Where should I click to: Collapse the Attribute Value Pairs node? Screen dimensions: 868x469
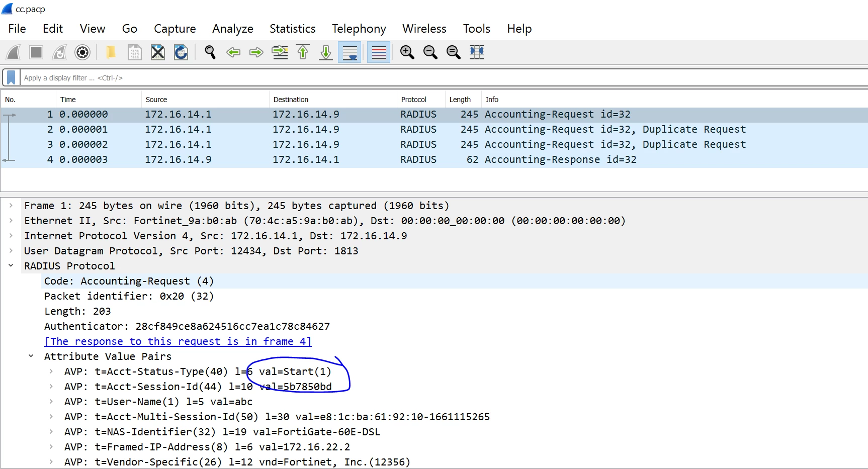31,356
